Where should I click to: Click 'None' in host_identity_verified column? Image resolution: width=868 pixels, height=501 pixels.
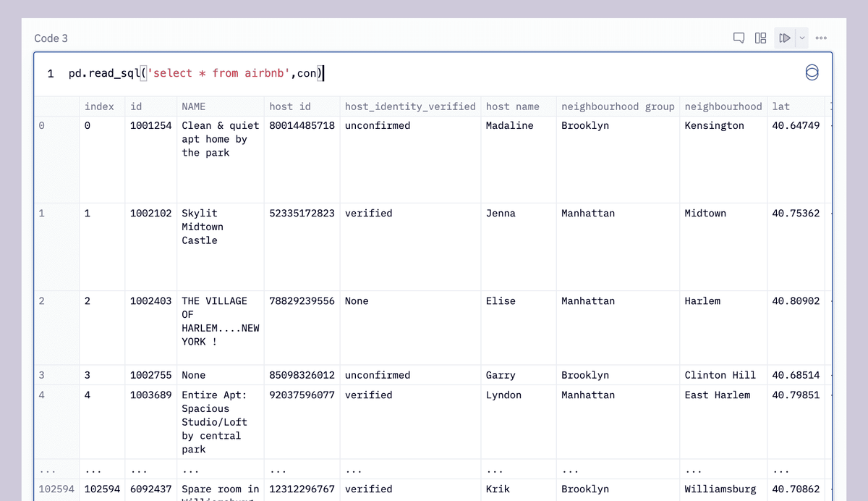(357, 300)
